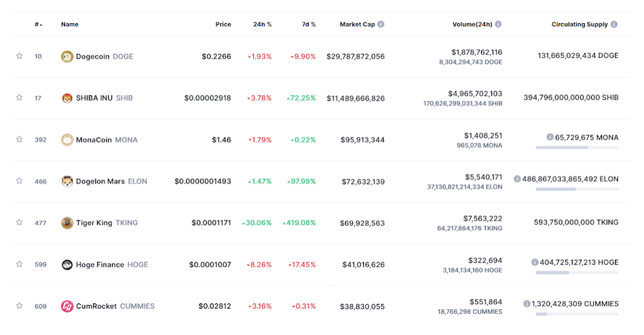Click Dogelon Mars circulating supply progress bar

(577, 189)
